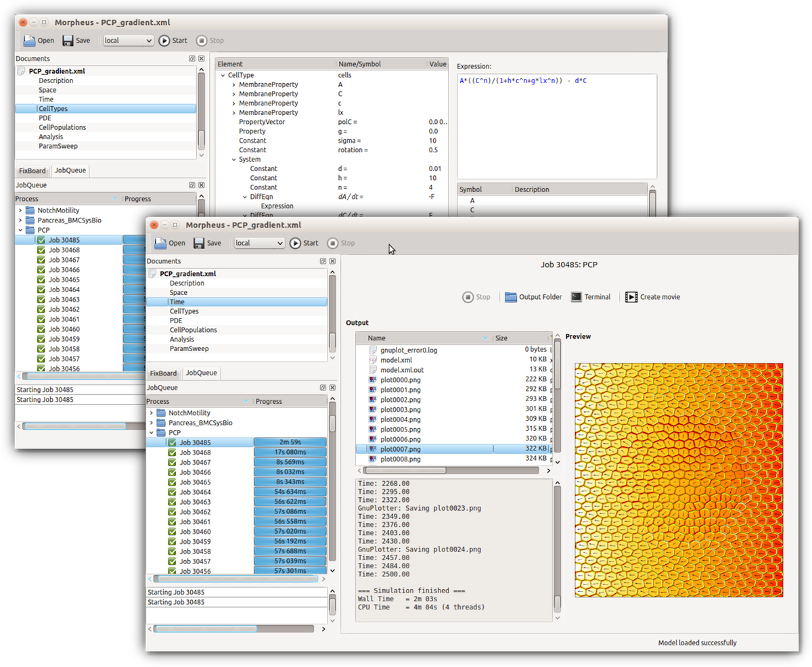Toggle the green check of Job 30459
This screenshot has width=812, height=667.
click(172, 542)
